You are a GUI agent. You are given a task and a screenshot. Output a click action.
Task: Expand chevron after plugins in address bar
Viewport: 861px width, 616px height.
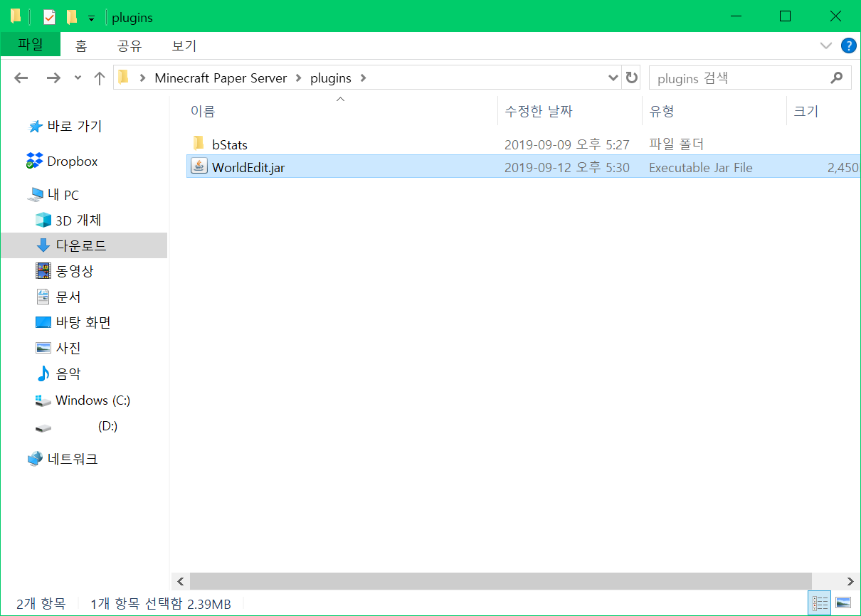click(364, 78)
